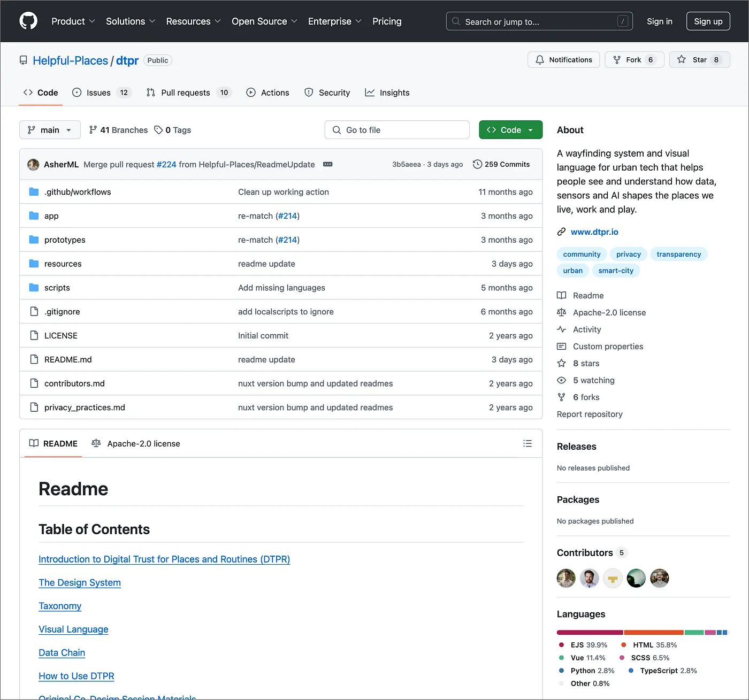
Task: Open the Actions tab
Action: (267, 93)
